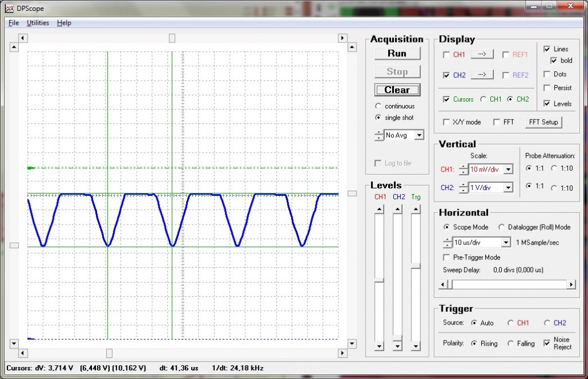This screenshot has width=588, height=379.
Task: Click down arrow of Trg level slider
Action: [x=416, y=346]
